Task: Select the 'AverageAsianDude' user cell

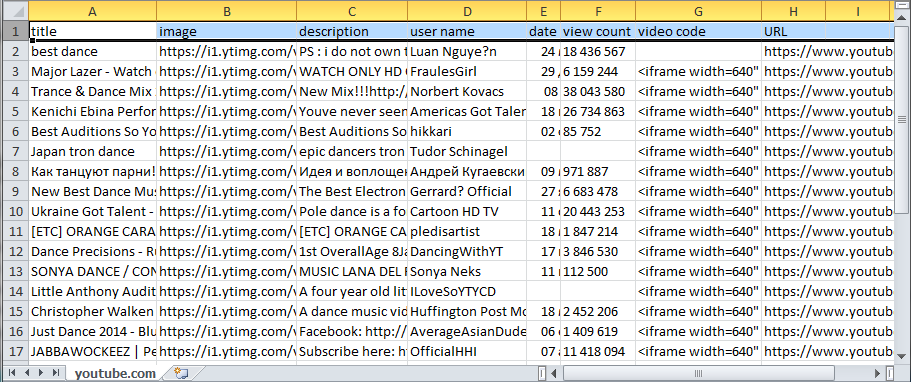Action: (467, 332)
